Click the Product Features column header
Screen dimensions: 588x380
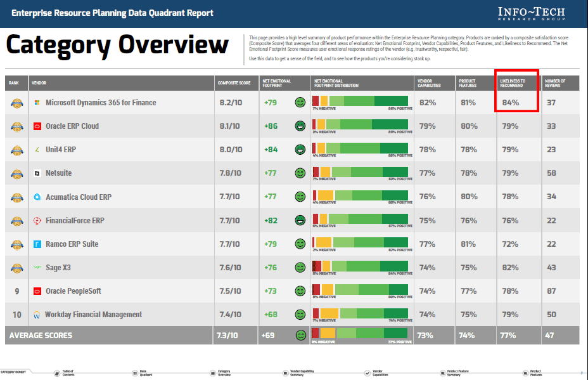tap(468, 83)
